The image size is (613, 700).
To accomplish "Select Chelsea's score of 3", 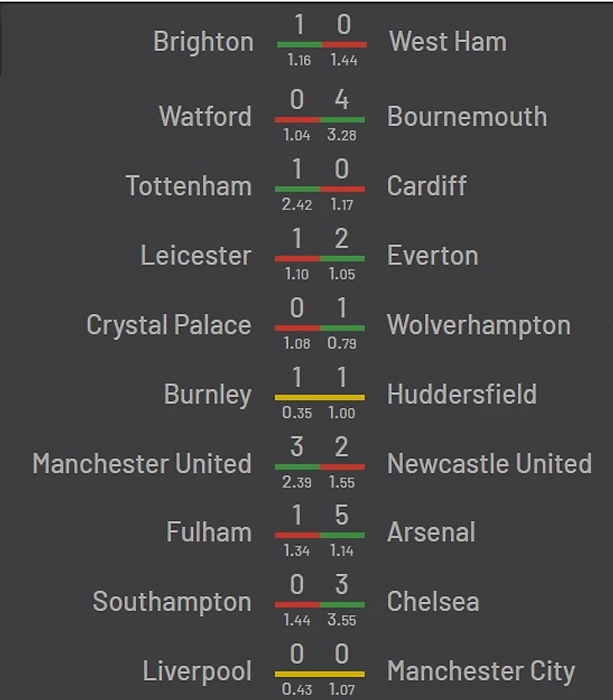I will (342, 585).
